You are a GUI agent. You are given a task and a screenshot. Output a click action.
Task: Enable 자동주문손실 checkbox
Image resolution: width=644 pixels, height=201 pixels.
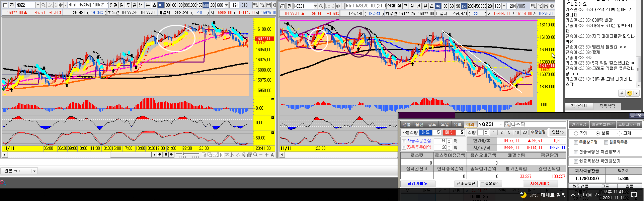pos(404,141)
